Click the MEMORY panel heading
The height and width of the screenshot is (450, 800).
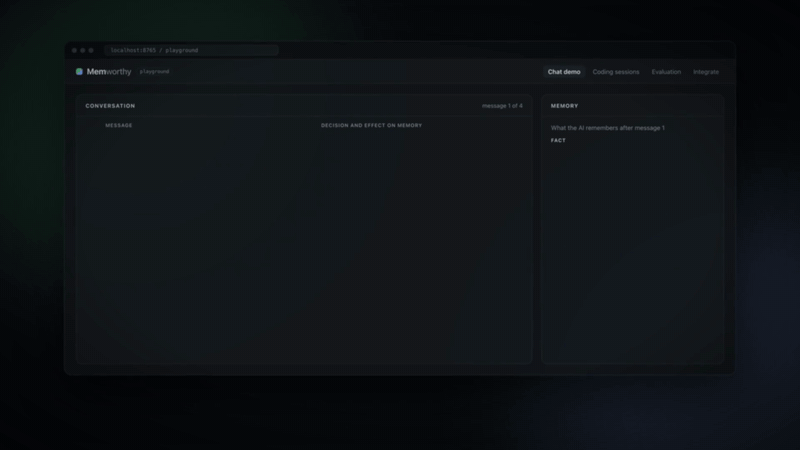(x=564, y=106)
